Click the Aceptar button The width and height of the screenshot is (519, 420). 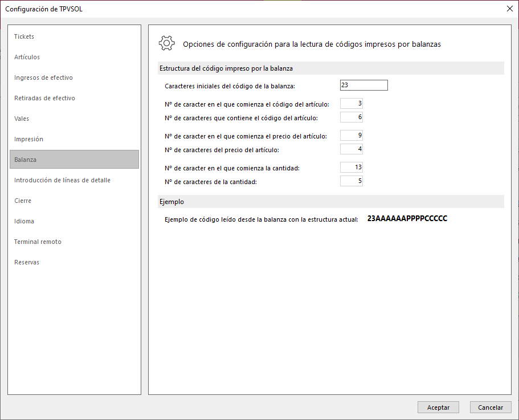tap(438, 407)
